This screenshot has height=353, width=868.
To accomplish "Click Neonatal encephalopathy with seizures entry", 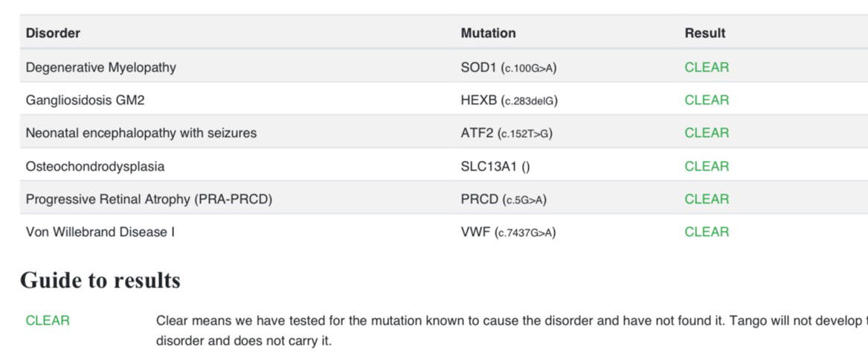I will [x=141, y=133].
